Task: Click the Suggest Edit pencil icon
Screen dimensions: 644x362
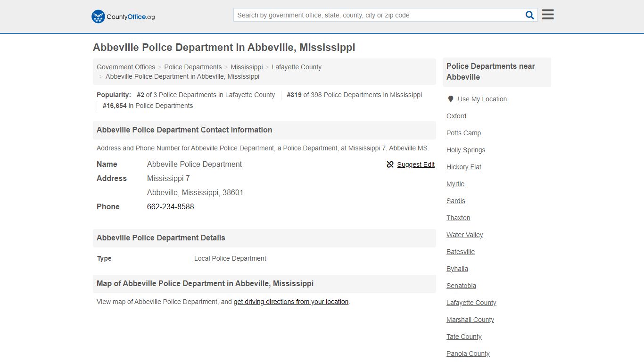Action: coord(390,165)
